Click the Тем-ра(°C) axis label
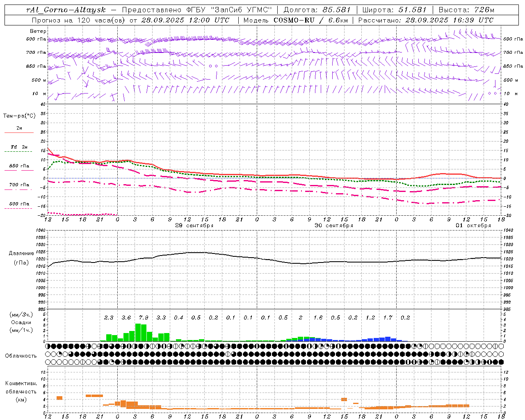The width and height of the screenshot is (525, 420). (19, 116)
